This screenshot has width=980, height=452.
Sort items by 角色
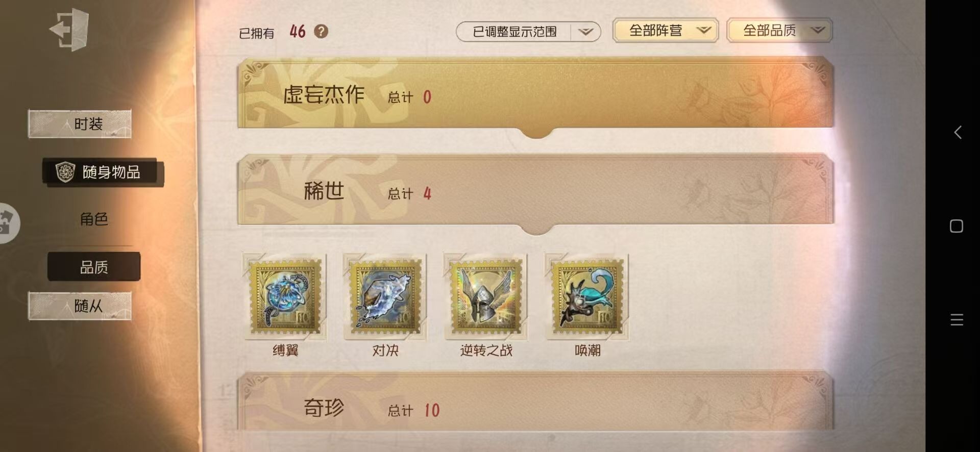pyautogui.click(x=94, y=219)
